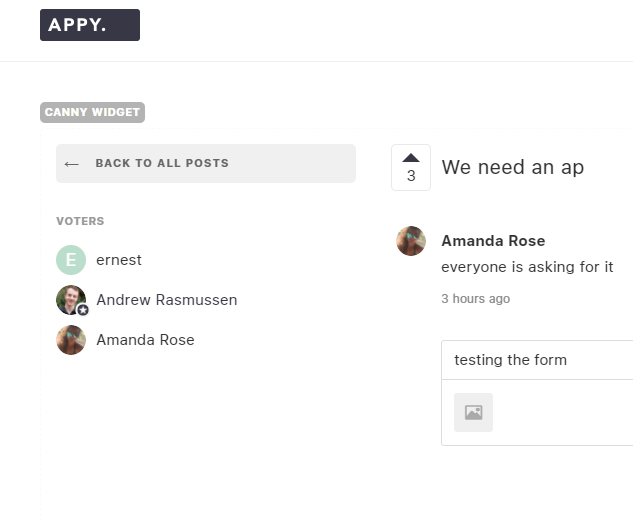Click Amanda Rose comment author name
The width and height of the screenshot is (633, 522).
pyautogui.click(x=493, y=241)
